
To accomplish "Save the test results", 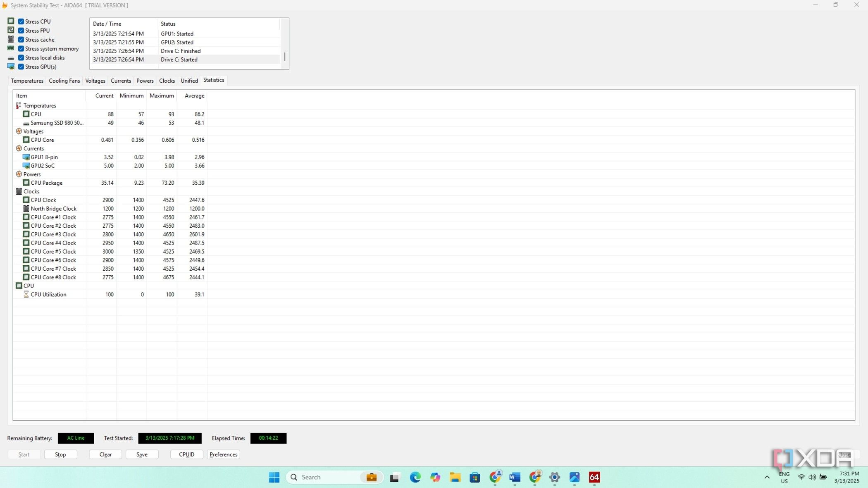I will [142, 455].
